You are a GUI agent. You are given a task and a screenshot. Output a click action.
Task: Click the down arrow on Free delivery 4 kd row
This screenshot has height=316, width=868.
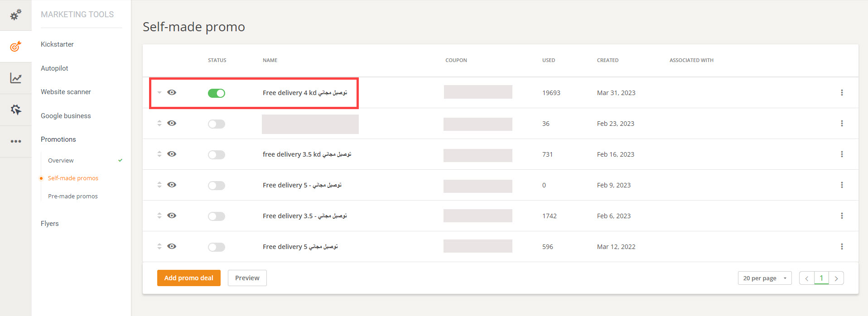(x=159, y=93)
